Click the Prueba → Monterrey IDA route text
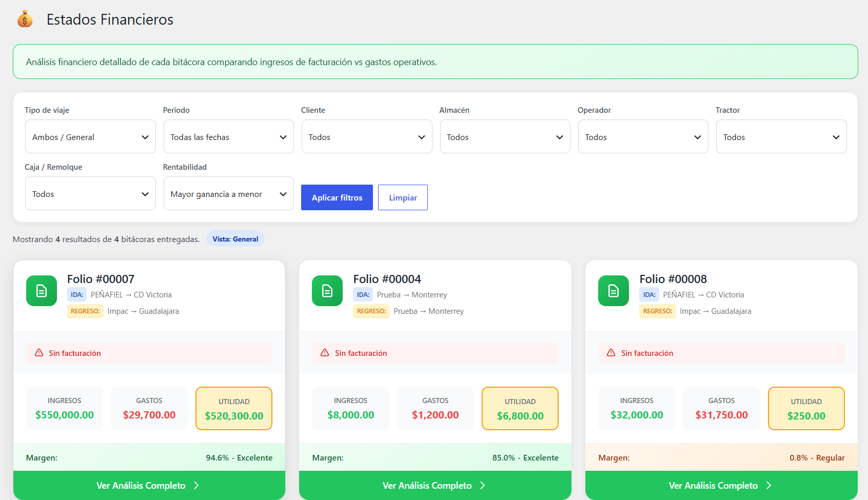The width and height of the screenshot is (868, 500). coord(412,294)
